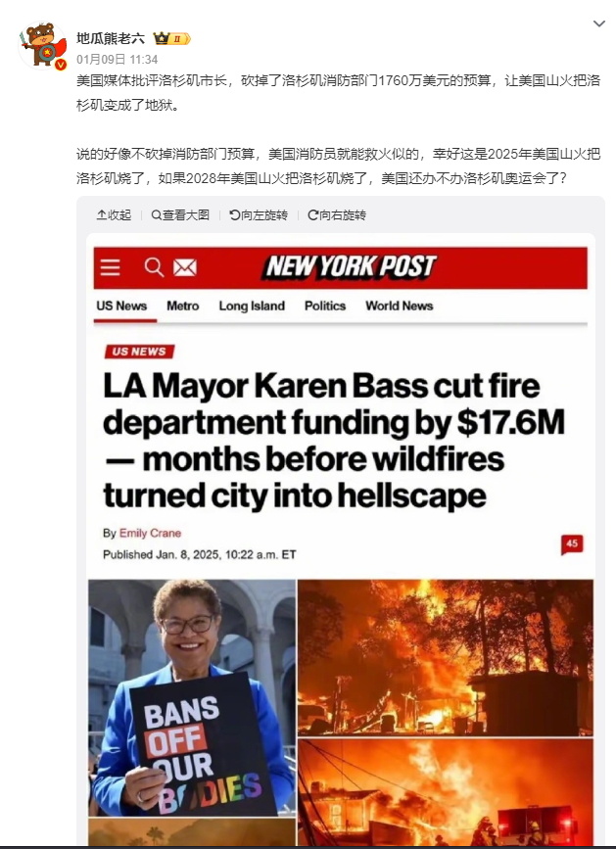
Task: Go to the Politics tab
Action: point(325,306)
